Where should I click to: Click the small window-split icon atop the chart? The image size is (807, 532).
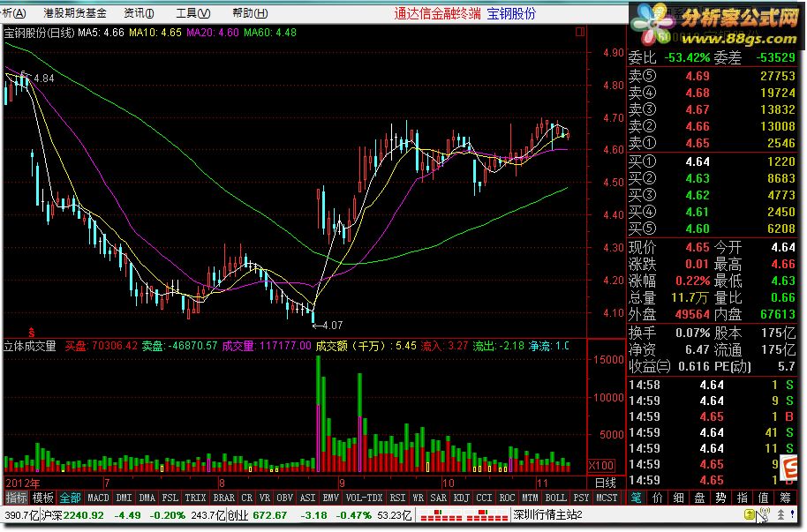point(580,32)
